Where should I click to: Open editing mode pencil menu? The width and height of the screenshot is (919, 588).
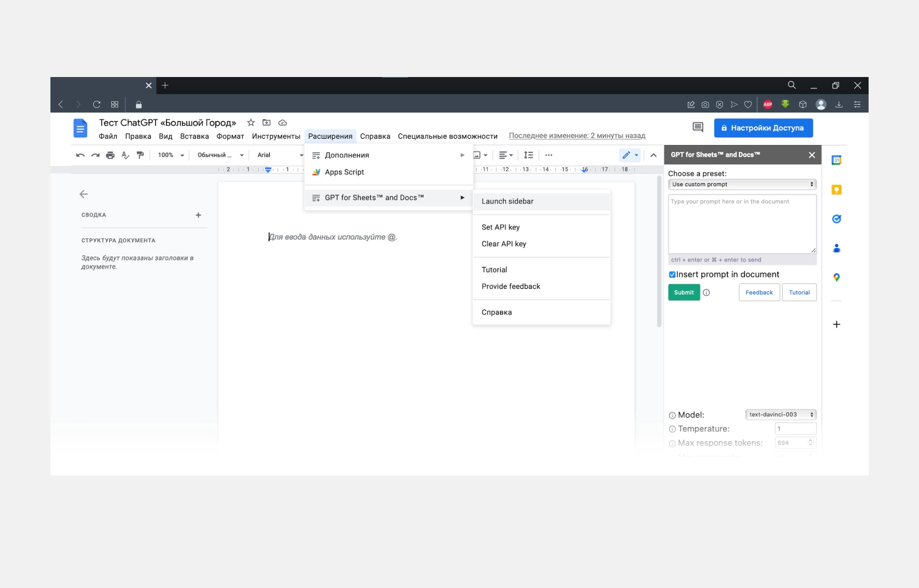click(x=630, y=155)
